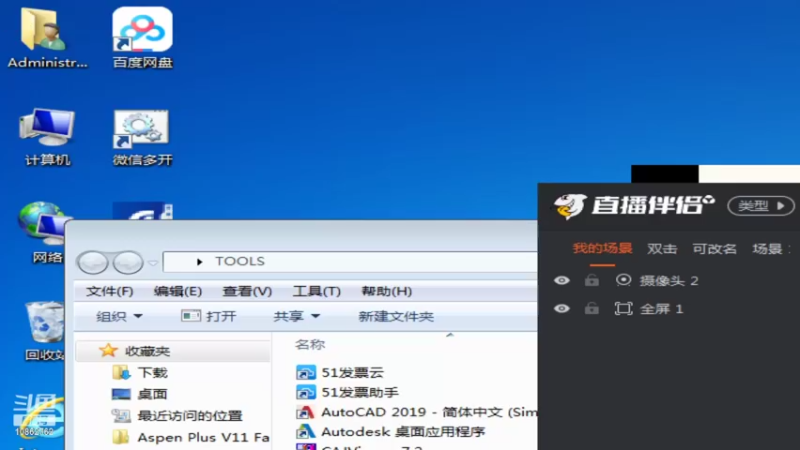Open the 编辑(E) menu

tap(178, 291)
